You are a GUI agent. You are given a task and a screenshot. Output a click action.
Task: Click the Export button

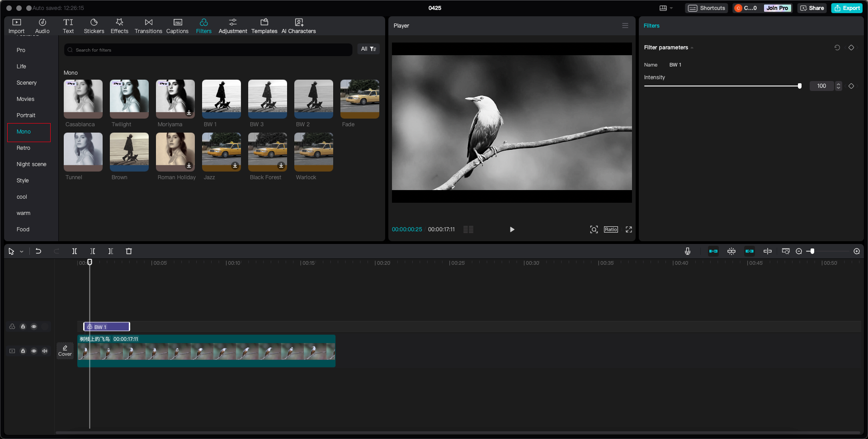pos(847,8)
